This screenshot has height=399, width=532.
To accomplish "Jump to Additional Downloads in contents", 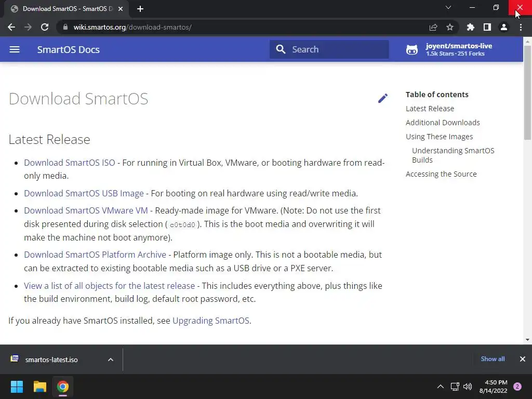I will [x=443, y=123].
